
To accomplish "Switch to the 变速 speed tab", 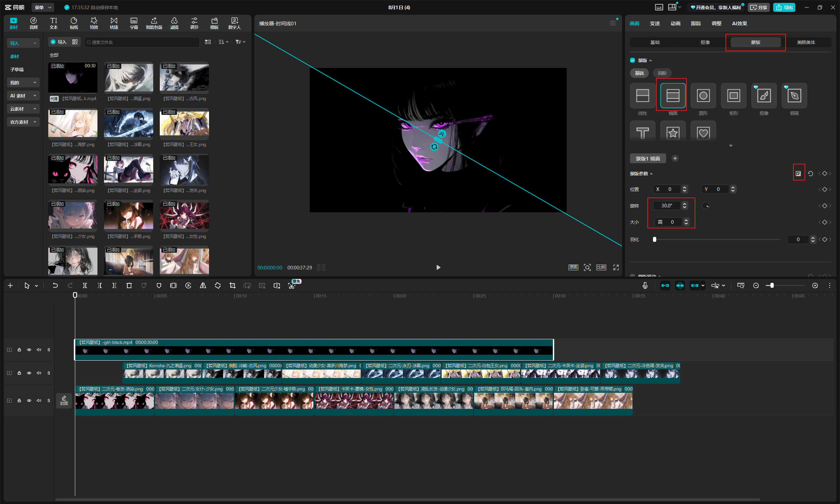I will (655, 23).
